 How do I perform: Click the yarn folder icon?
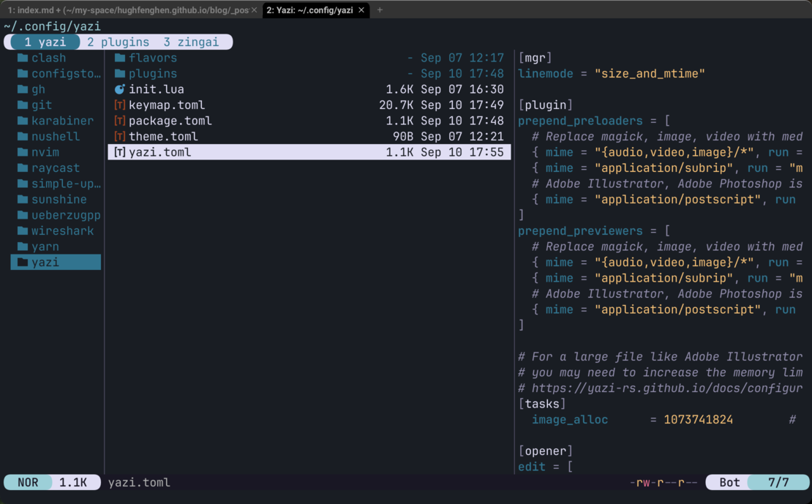[22, 246]
